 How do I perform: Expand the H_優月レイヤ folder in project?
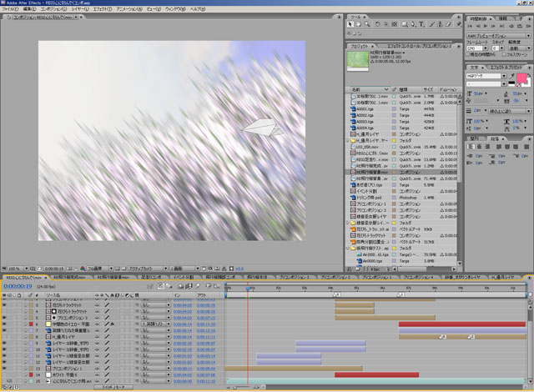tap(348, 140)
